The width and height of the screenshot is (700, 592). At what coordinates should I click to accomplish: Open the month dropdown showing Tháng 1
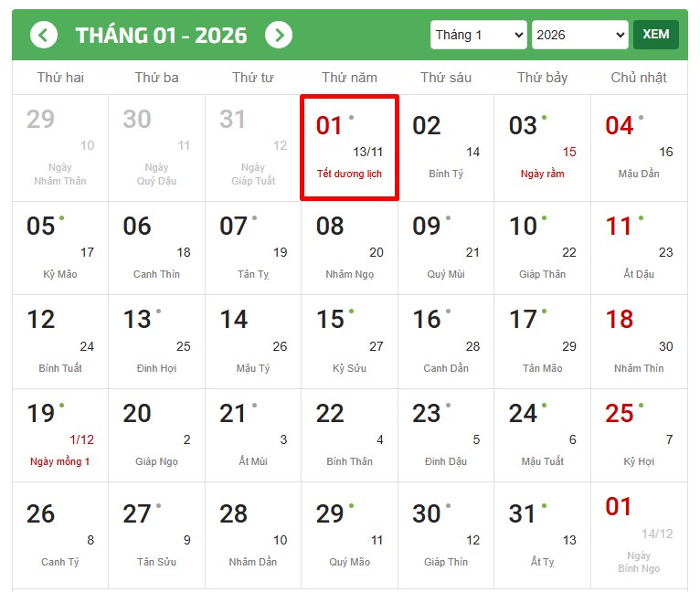point(478,35)
